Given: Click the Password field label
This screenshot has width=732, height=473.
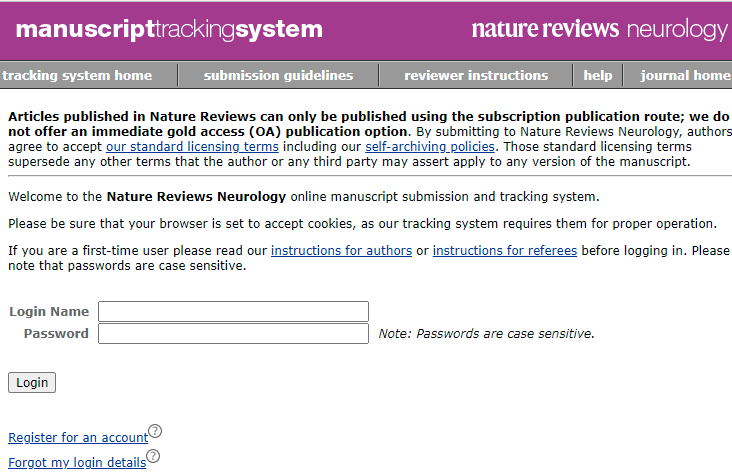Looking at the screenshot, I should 56,333.
